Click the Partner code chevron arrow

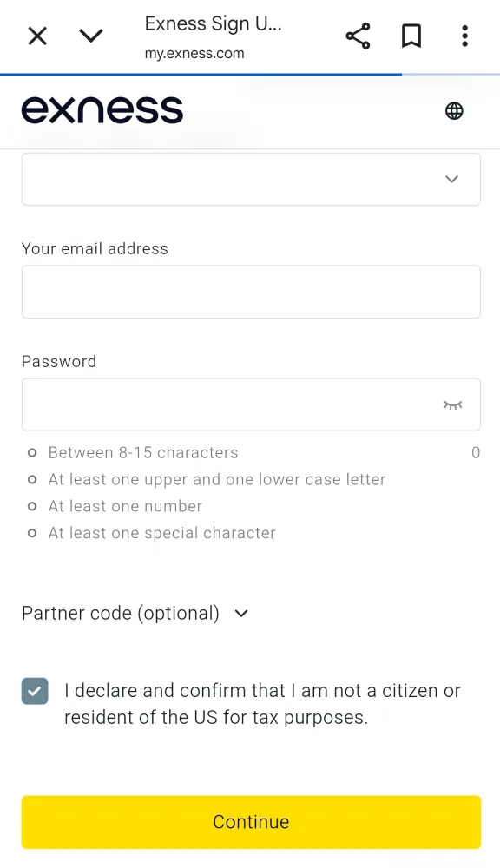(x=241, y=614)
